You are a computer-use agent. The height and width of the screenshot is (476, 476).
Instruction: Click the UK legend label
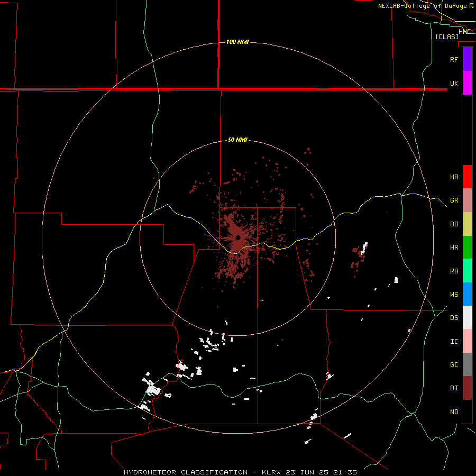454,83
